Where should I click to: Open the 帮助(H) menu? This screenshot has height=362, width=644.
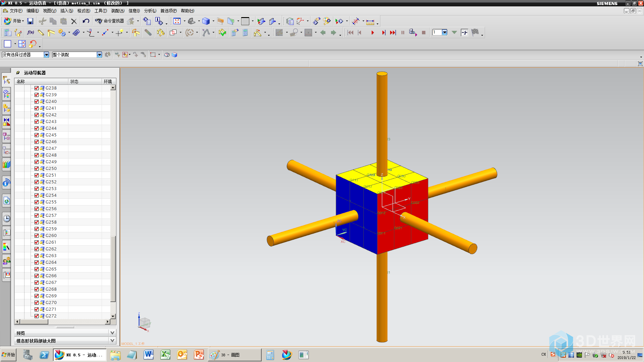[x=187, y=11]
